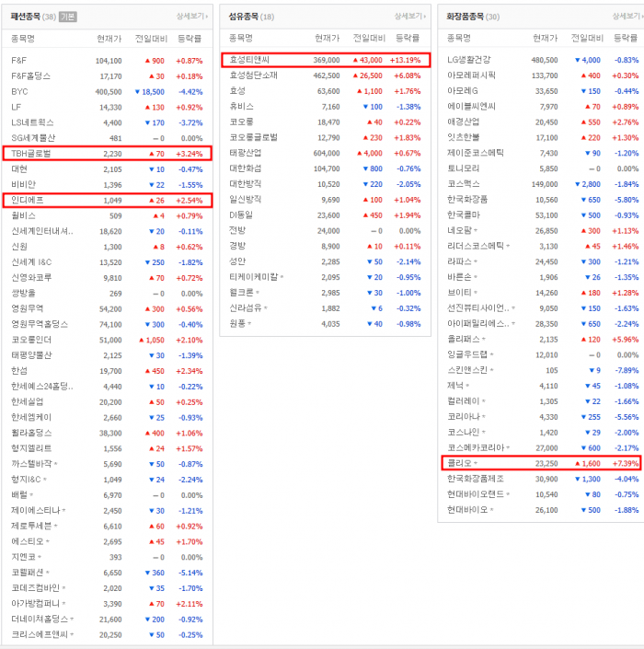
Task: Open 효성티앤씨 stock name
Action: point(249,60)
